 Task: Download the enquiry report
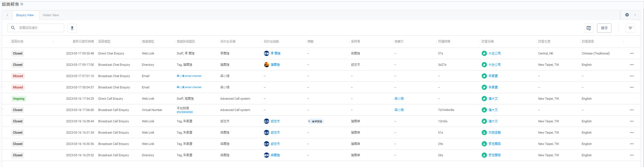[72, 28]
